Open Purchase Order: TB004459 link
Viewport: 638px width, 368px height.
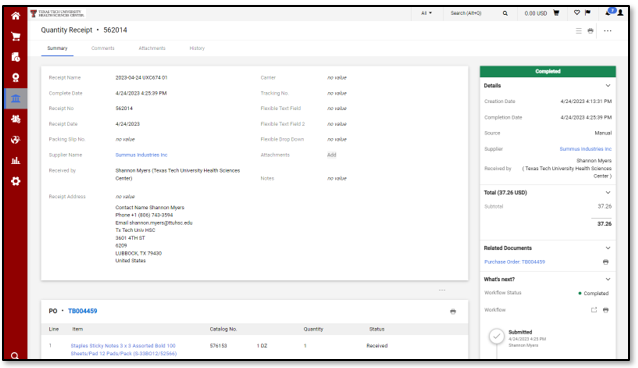coord(514,262)
